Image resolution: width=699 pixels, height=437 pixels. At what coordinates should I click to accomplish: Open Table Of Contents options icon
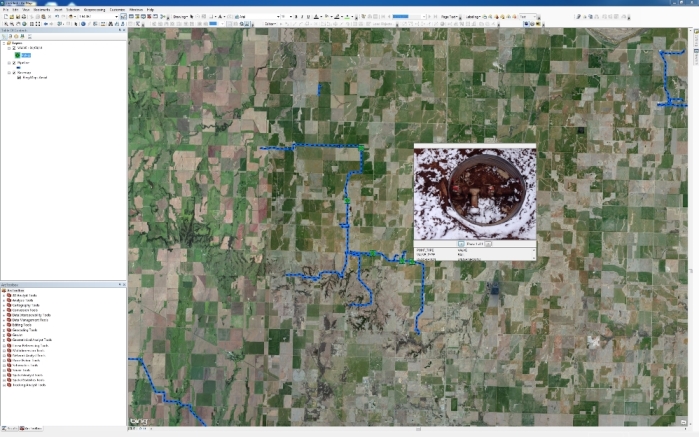(30, 36)
